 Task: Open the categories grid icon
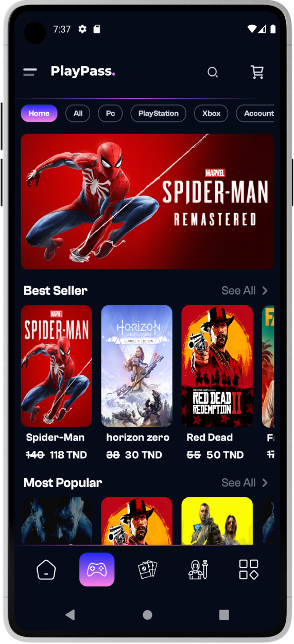249,570
